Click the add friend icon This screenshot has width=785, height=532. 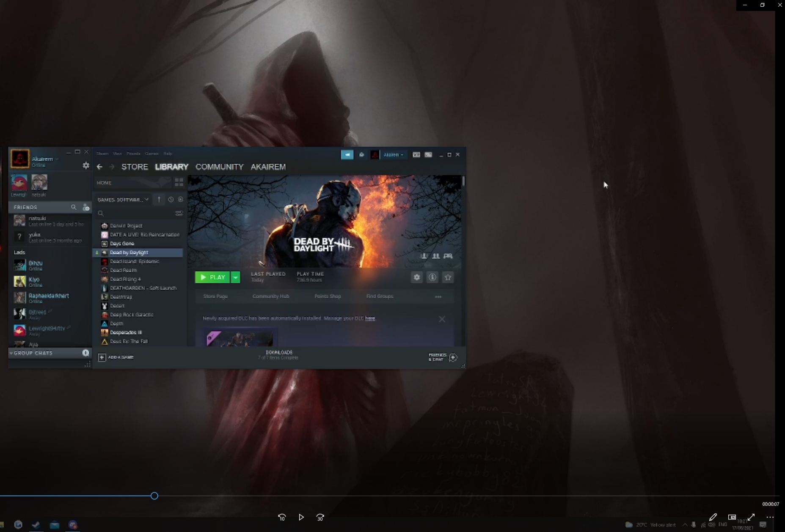pos(86,207)
